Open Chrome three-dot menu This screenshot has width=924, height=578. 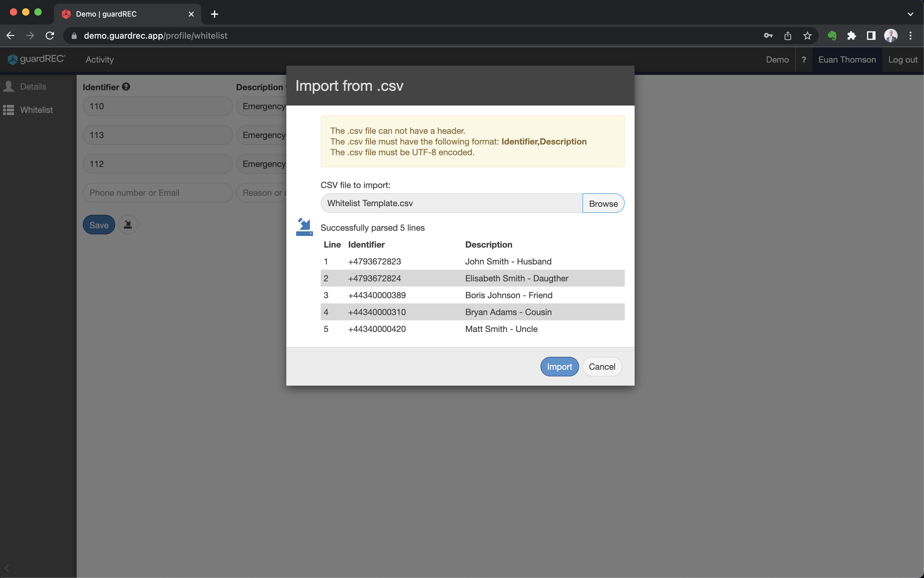pyautogui.click(x=911, y=36)
